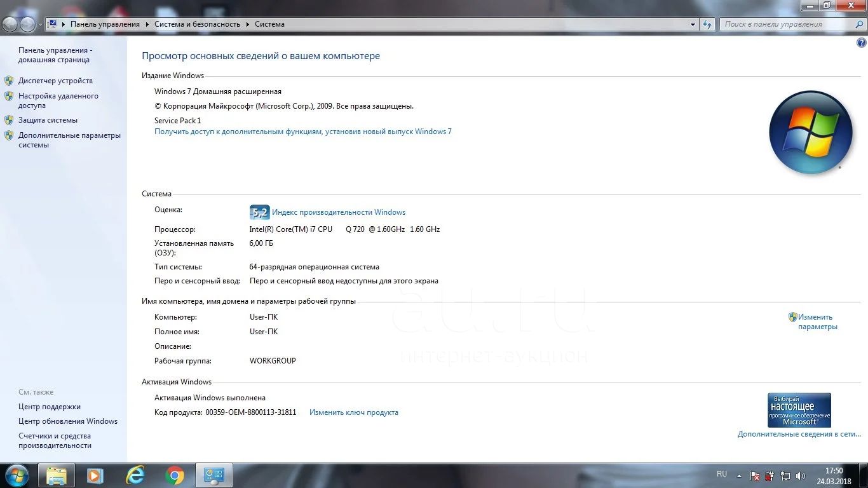
Task: Click the Windows logo image
Action: 810,133
